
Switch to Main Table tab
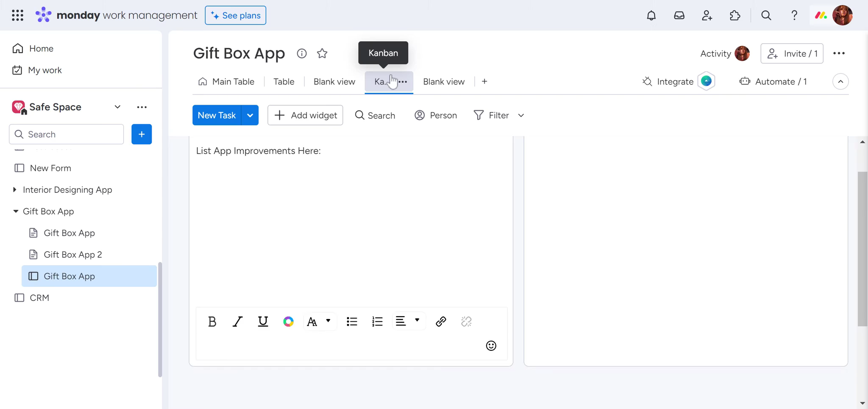pyautogui.click(x=226, y=81)
